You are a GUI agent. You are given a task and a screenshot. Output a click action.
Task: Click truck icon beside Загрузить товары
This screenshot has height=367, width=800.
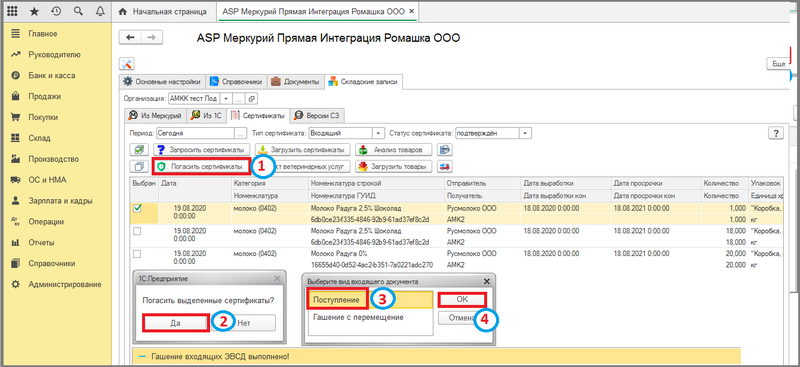(x=445, y=166)
